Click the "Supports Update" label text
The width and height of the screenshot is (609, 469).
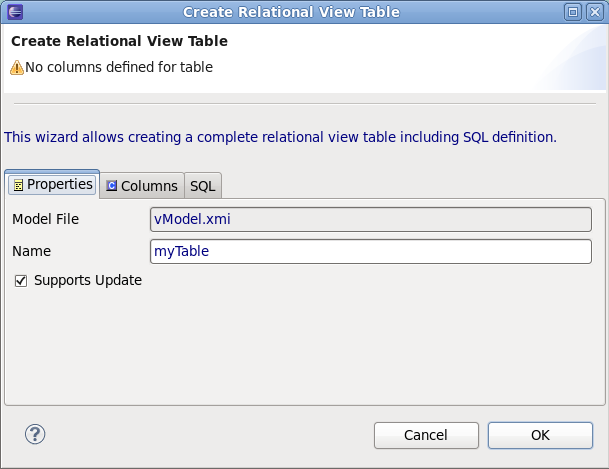(88, 281)
